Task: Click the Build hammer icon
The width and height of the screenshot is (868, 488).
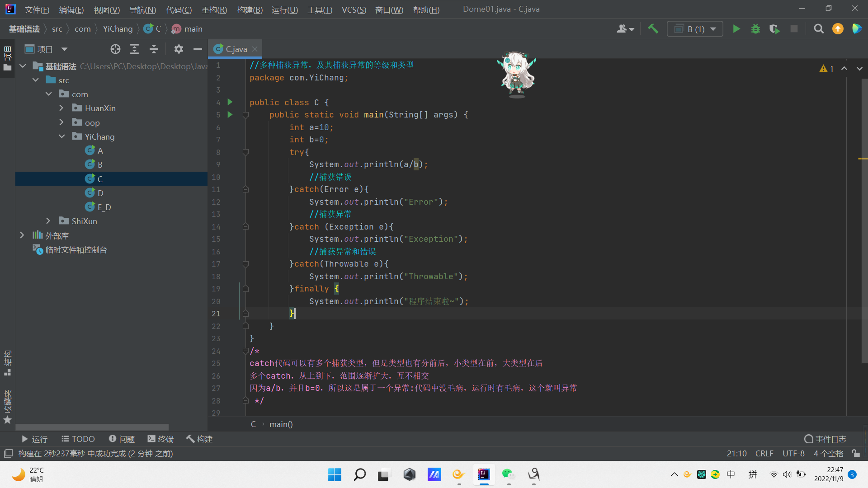Action: 653,29
